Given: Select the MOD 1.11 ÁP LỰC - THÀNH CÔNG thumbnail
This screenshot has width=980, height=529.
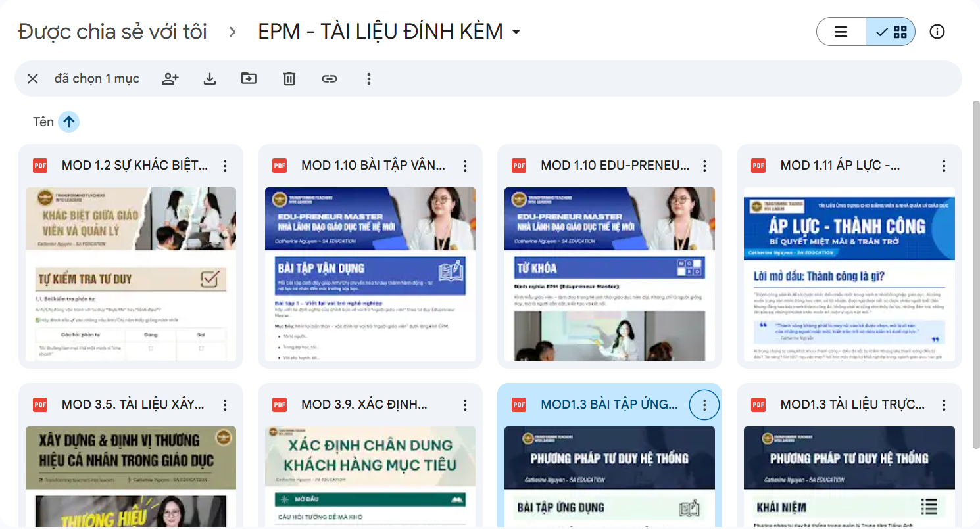Looking at the screenshot, I should 849,274.
